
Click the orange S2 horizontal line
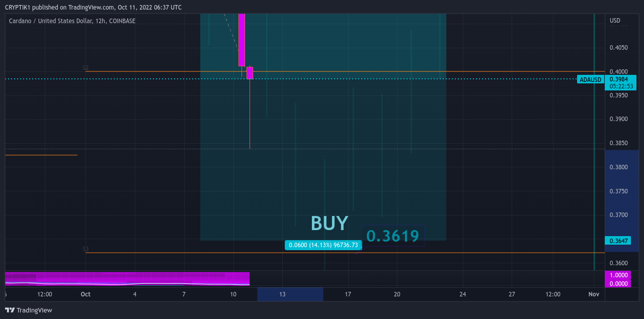tap(345, 71)
